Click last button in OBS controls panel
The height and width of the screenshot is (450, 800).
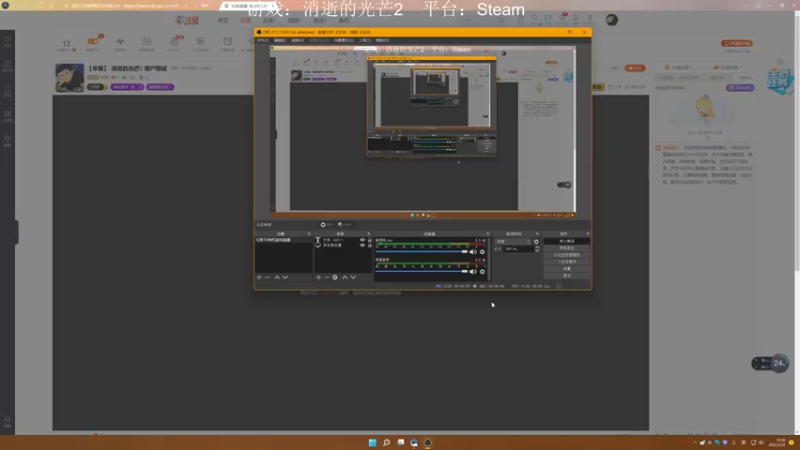point(566,275)
